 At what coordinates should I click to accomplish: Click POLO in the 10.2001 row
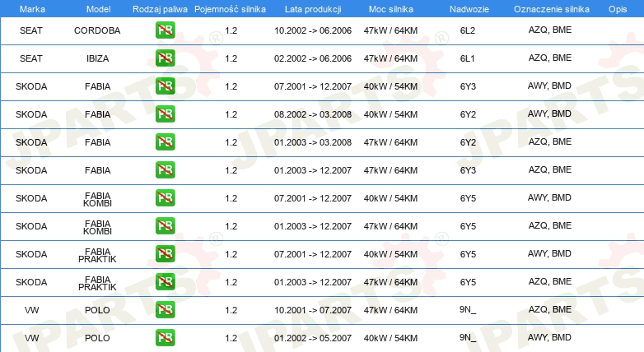97,310
